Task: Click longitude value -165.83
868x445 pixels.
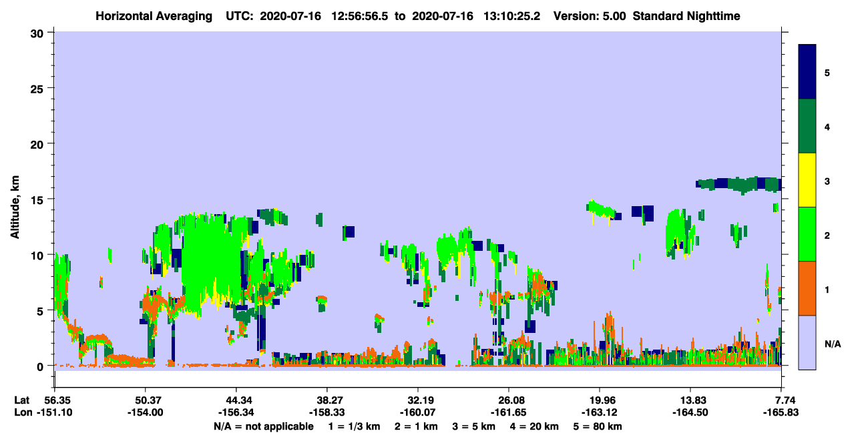Action: 781,412
